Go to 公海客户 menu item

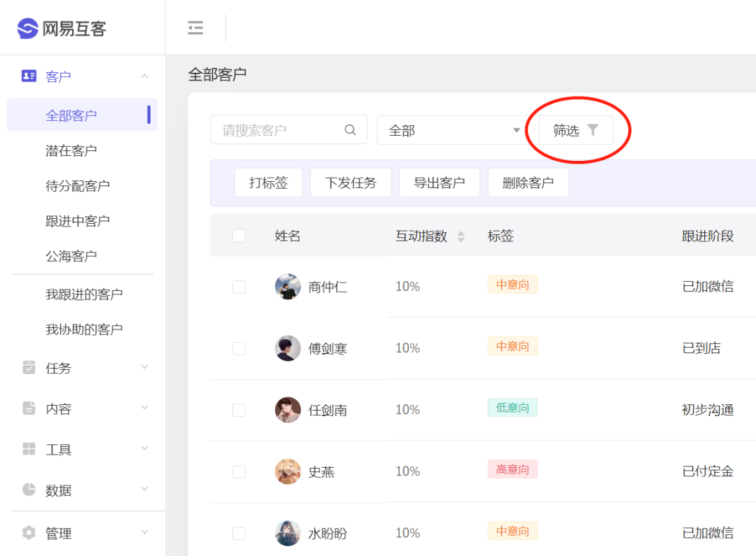[71, 256]
